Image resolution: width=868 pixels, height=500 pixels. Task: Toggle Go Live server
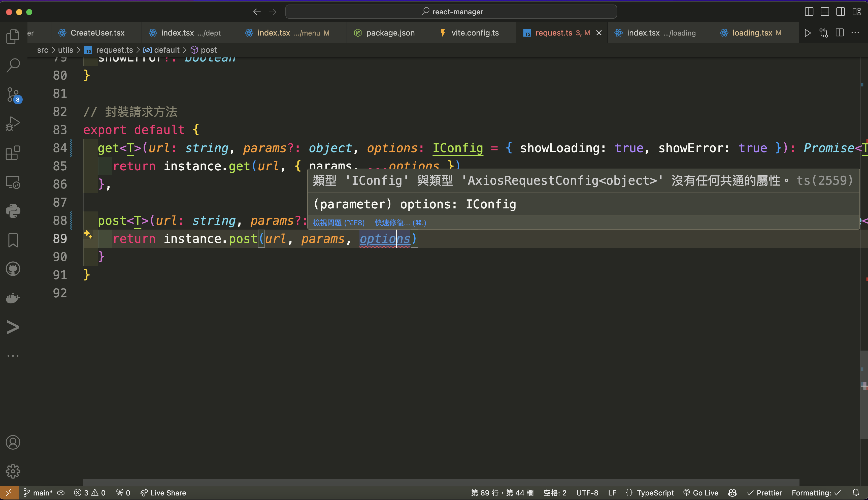[x=700, y=493]
